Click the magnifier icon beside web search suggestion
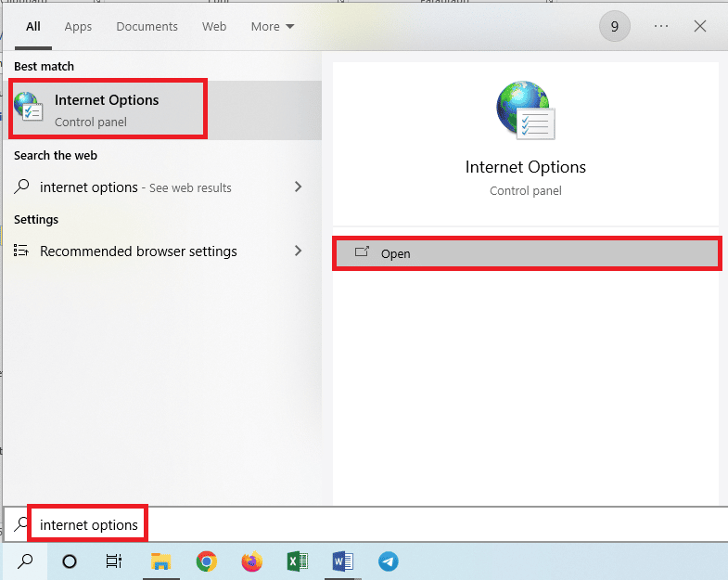This screenshot has height=580, width=728. (21, 187)
